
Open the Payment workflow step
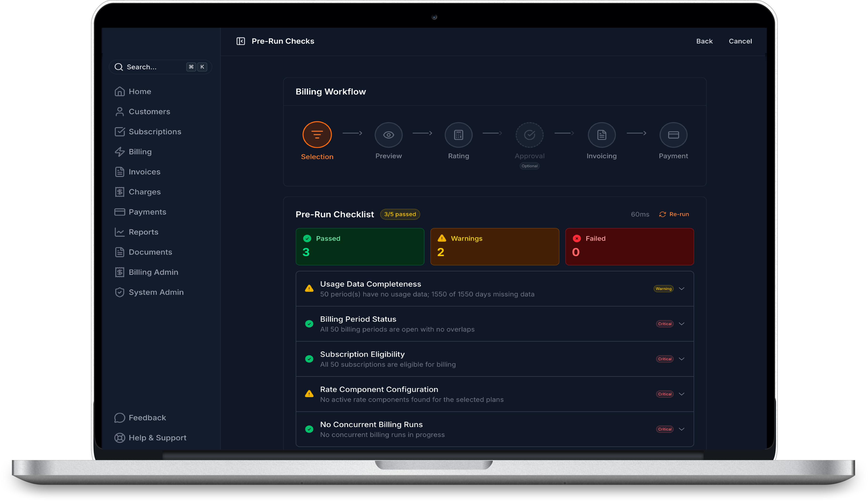pyautogui.click(x=673, y=135)
